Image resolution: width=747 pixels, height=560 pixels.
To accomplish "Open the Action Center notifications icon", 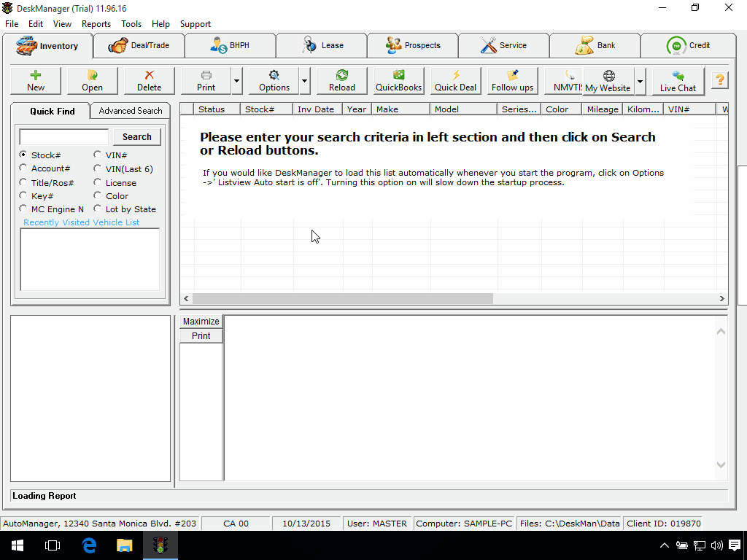I will click(735, 545).
